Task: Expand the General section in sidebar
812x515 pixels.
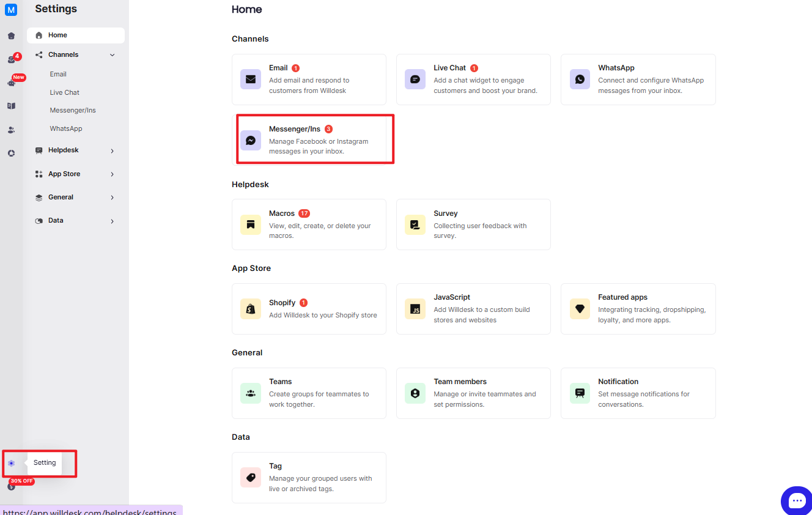Action: 76,198
